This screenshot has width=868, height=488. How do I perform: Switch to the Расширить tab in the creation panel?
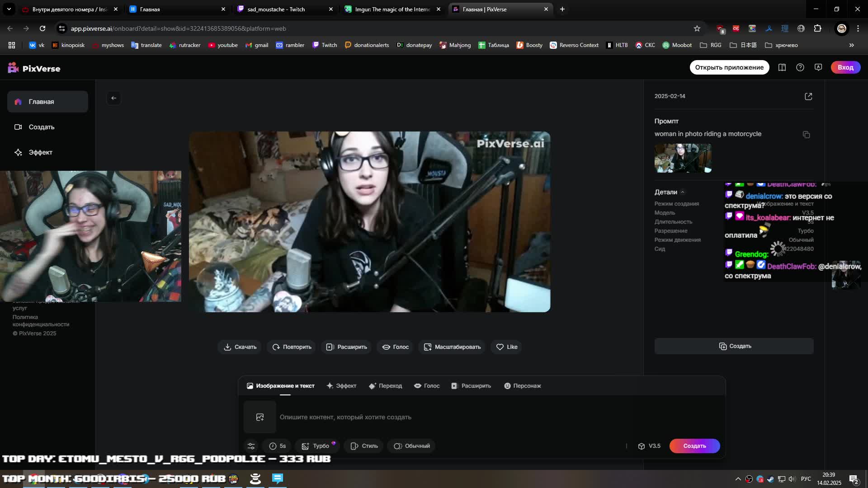pyautogui.click(x=471, y=386)
